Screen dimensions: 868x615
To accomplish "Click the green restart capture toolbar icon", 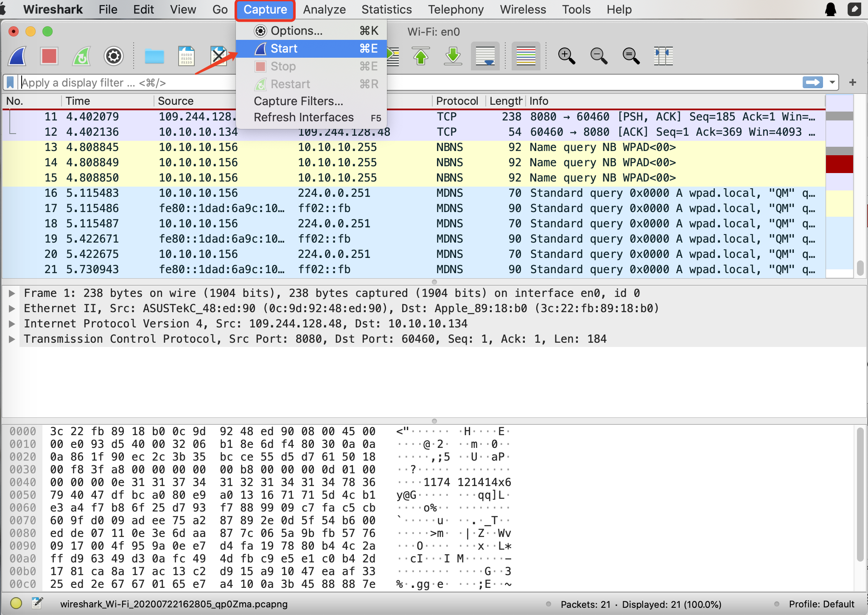I will (81, 56).
